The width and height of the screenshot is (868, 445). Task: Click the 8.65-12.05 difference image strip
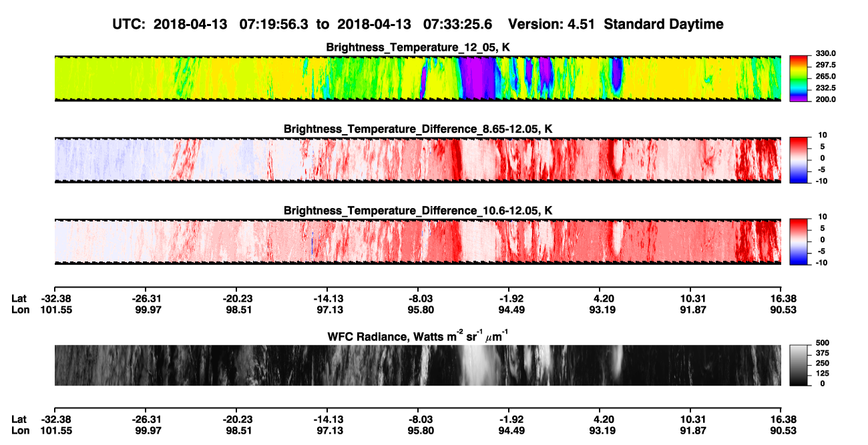(418, 159)
